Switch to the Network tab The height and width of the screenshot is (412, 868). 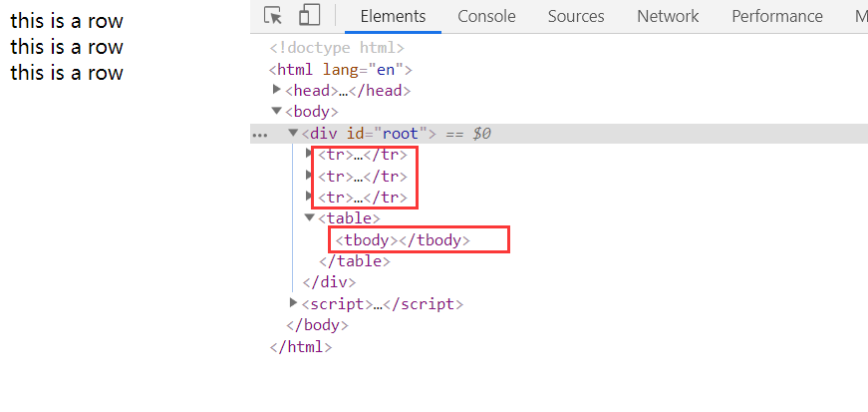(668, 17)
